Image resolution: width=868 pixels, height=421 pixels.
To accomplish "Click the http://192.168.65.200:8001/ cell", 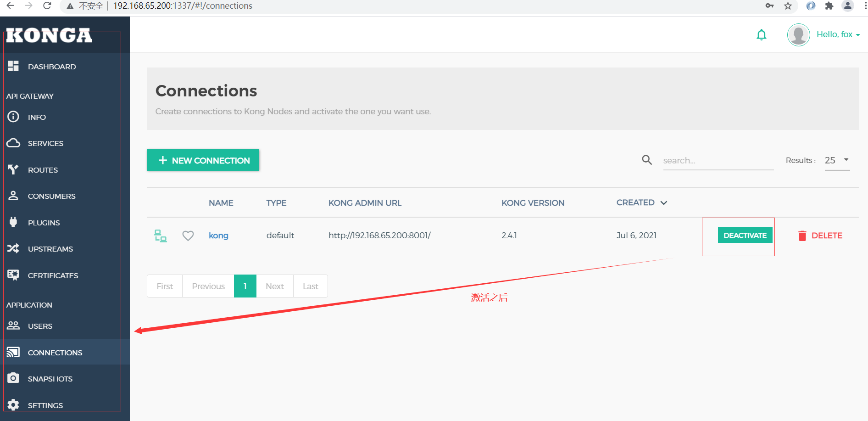I will pyautogui.click(x=379, y=236).
